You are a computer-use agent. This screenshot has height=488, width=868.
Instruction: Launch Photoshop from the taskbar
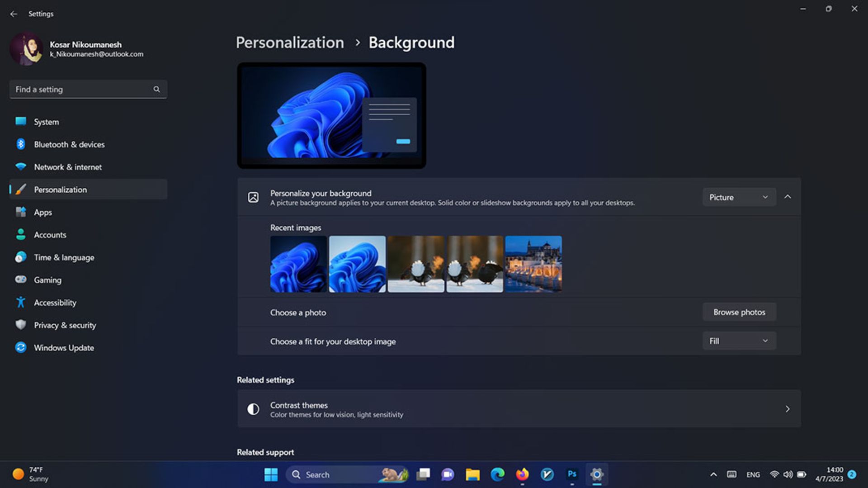pyautogui.click(x=572, y=474)
